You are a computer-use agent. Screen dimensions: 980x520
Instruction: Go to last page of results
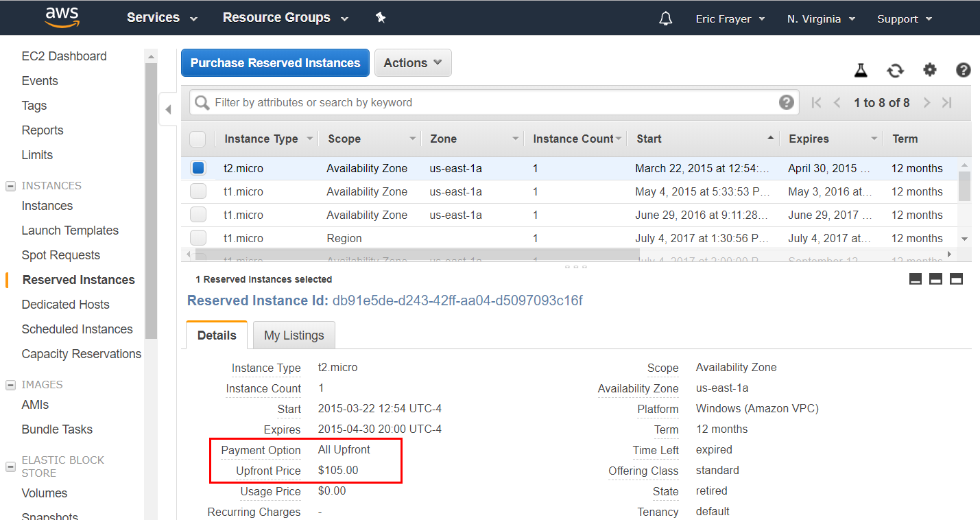947,103
